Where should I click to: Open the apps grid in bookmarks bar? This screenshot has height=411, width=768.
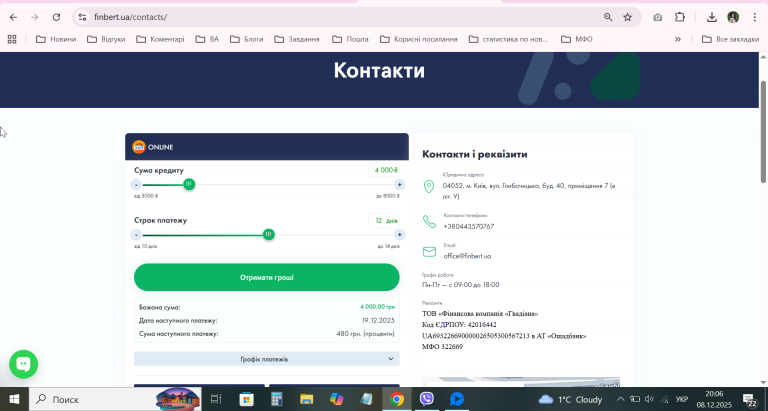pyautogui.click(x=12, y=39)
